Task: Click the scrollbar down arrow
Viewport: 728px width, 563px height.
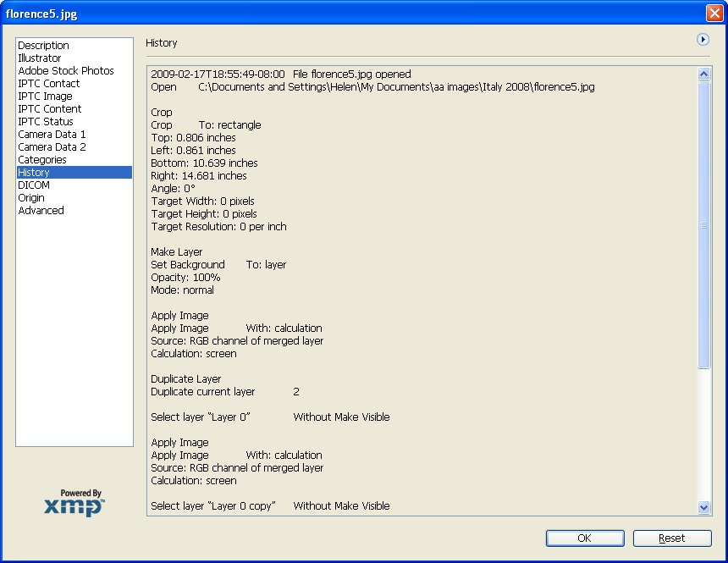Action: (x=703, y=507)
